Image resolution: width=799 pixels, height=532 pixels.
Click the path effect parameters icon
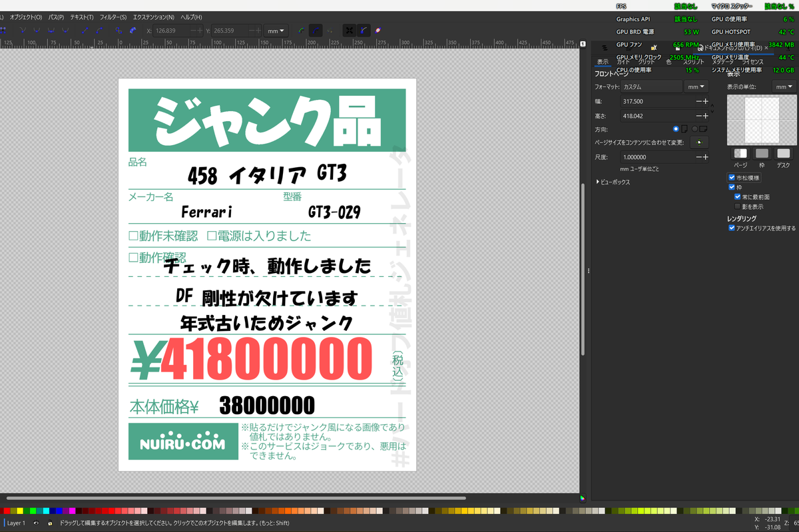pyautogui.click(x=330, y=31)
